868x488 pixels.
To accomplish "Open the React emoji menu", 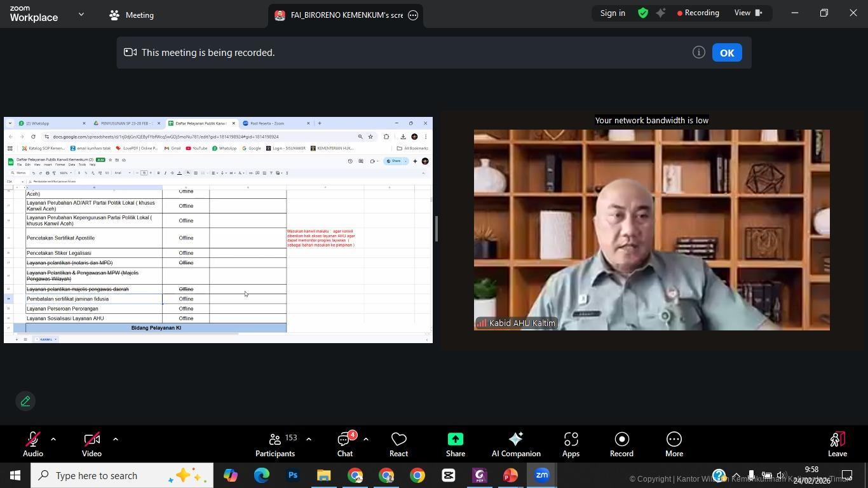I will [398, 444].
